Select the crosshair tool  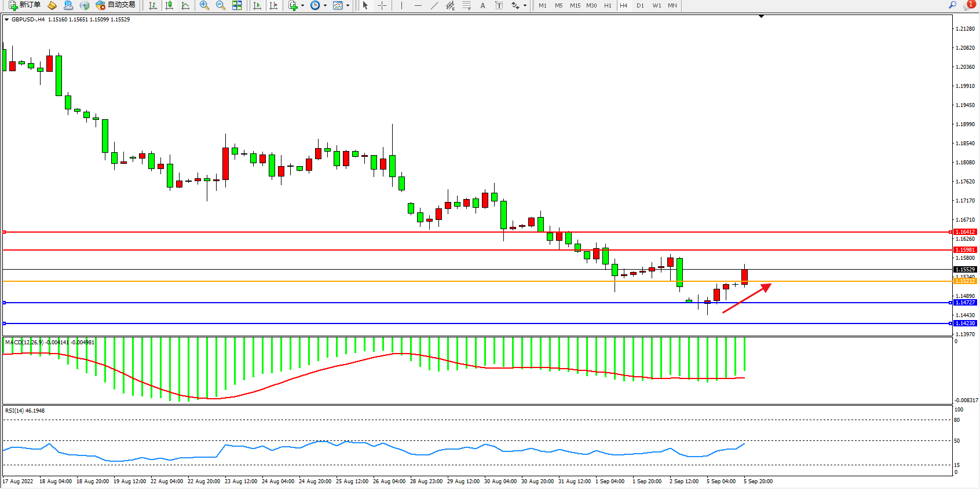tap(382, 5)
